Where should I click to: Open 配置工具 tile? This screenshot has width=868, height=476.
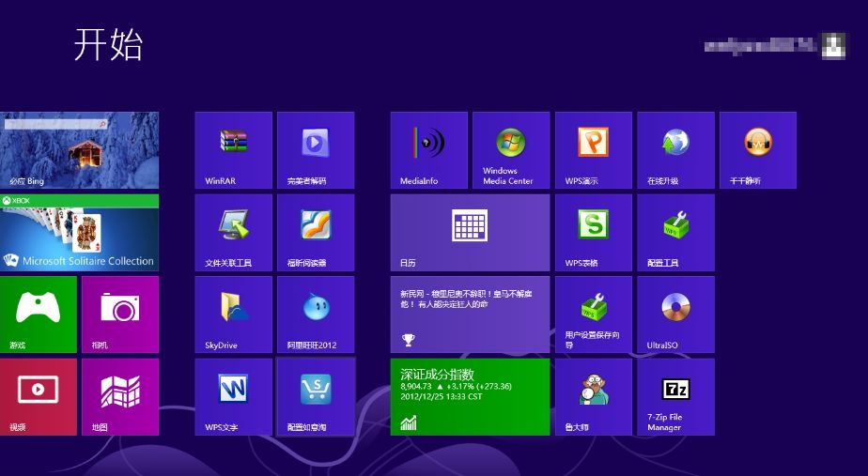(x=676, y=233)
